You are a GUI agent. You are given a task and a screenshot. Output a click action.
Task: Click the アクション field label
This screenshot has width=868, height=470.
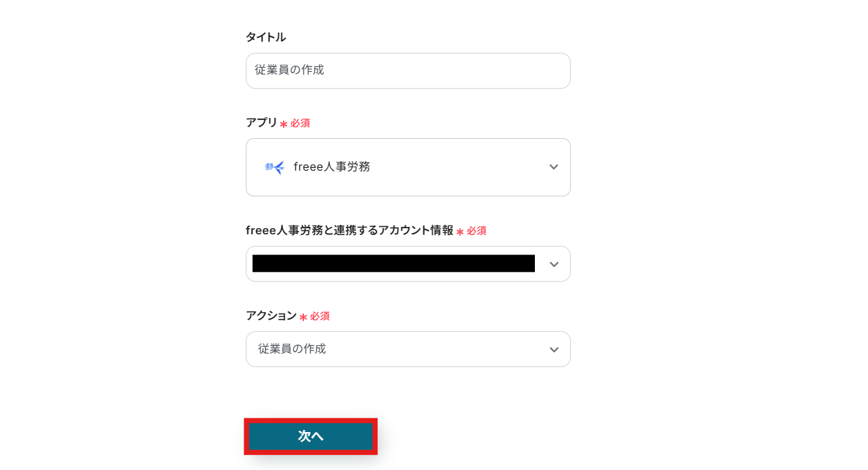coord(271,316)
